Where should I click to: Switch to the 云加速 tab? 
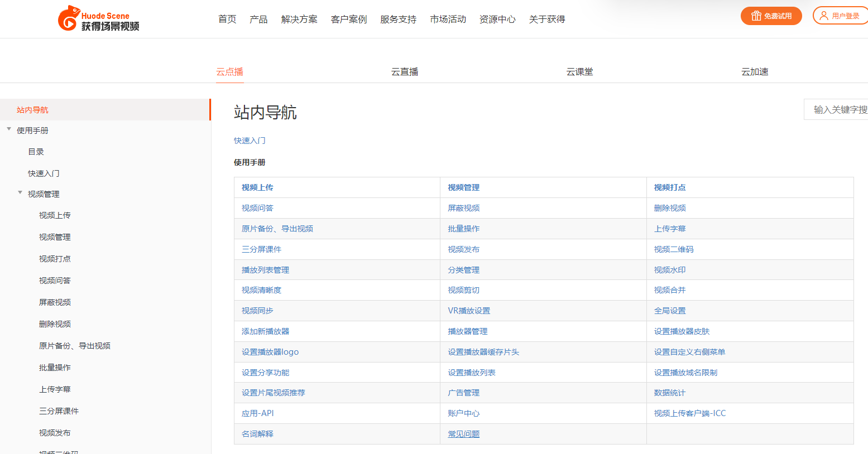[755, 72]
